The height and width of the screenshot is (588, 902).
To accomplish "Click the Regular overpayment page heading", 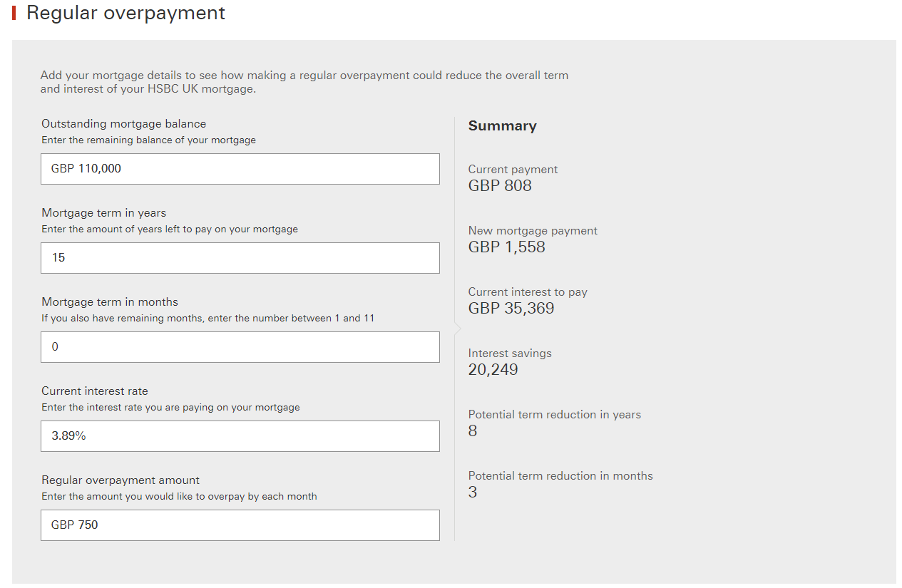I will click(x=125, y=13).
